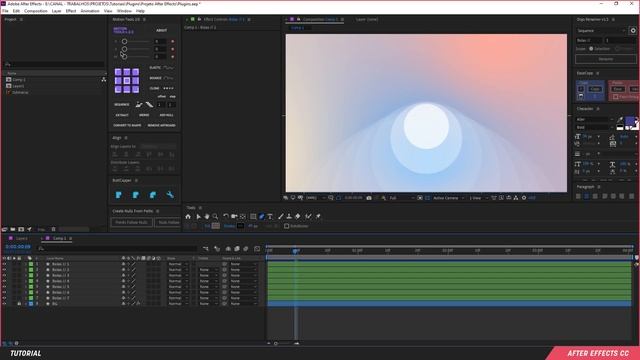
Task: Click the Rename button in Dojo Renamer
Action: 606,59
